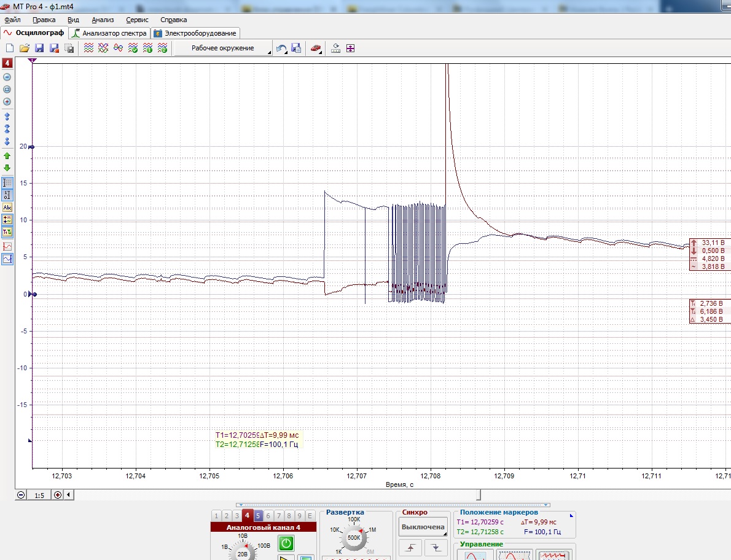731x560 pixels.
Task: Click the crossed waveforms icon in the toolbar
Action: pos(103,48)
